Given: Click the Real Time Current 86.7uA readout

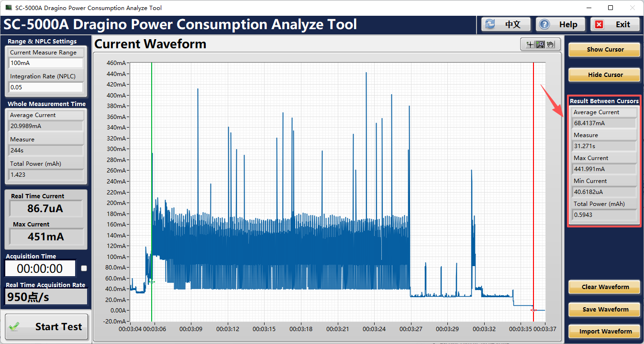Looking at the screenshot, I should [46, 209].
